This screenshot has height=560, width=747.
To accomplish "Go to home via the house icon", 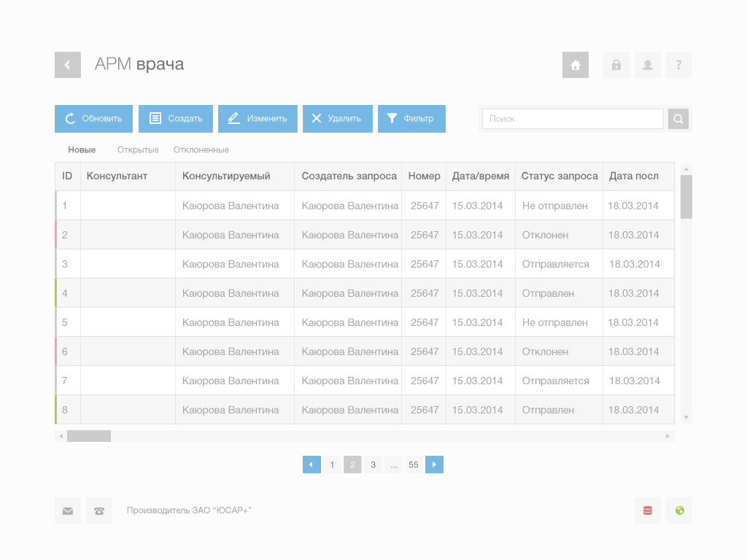I will tap(575, 65).
